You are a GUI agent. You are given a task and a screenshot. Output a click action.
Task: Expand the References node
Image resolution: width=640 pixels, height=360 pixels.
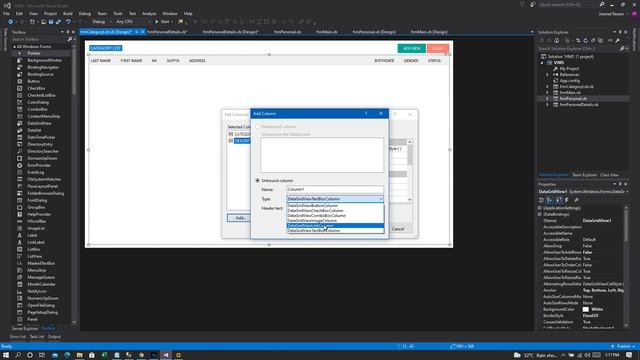[x=547, y=75]
